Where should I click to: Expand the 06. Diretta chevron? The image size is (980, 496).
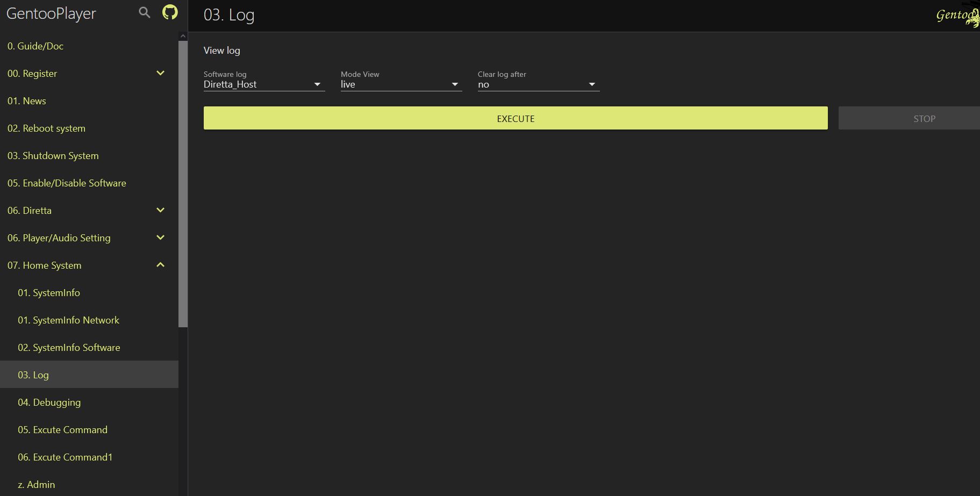[x=160, y=210]
